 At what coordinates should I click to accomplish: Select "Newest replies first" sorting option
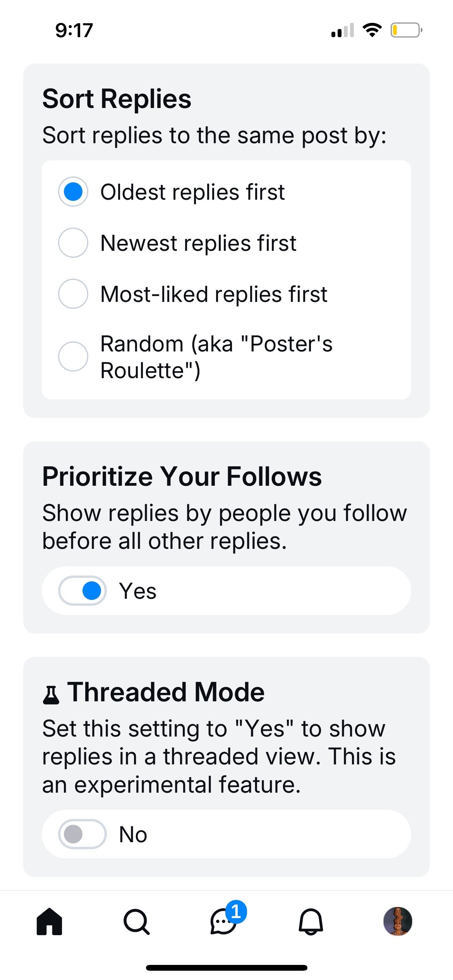[73, 243]
